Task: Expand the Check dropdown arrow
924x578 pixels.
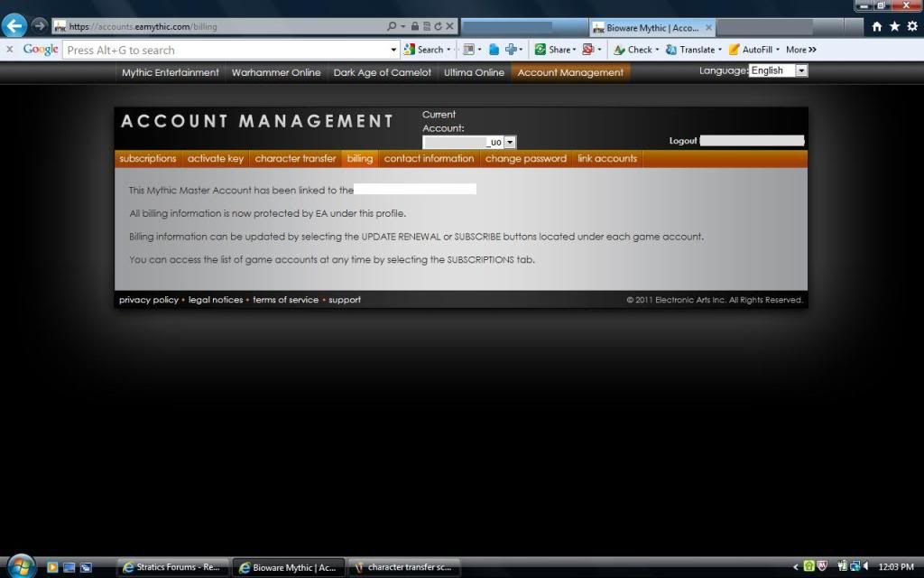Action: pos(657,51)
